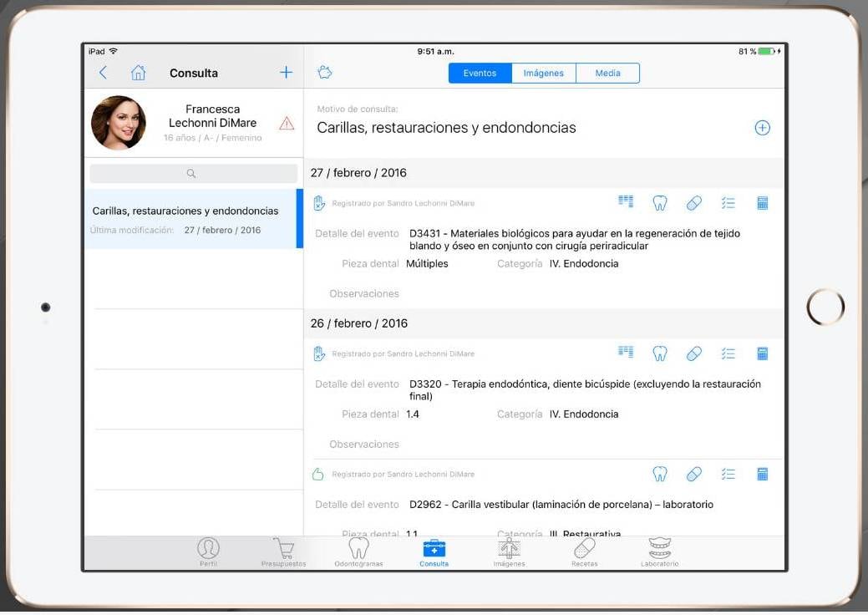
Task: Open calculator icon for the D3320 event
Action: [x=762, y=353]
